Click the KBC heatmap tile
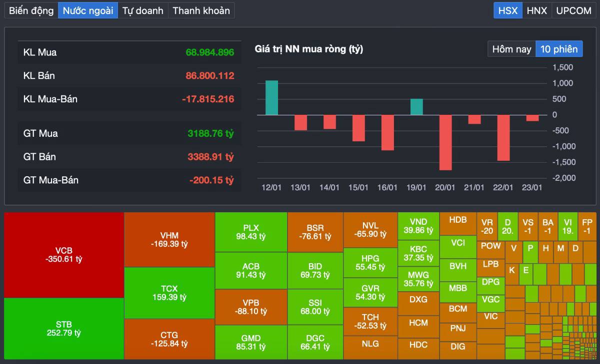Screen dimensions: 600x364 tap(418, 253)
